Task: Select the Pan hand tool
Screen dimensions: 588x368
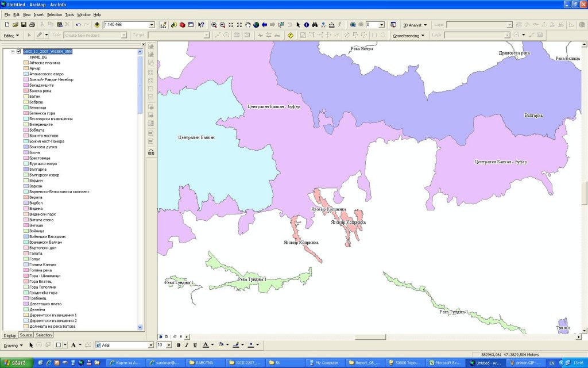Action: point(248,25)
